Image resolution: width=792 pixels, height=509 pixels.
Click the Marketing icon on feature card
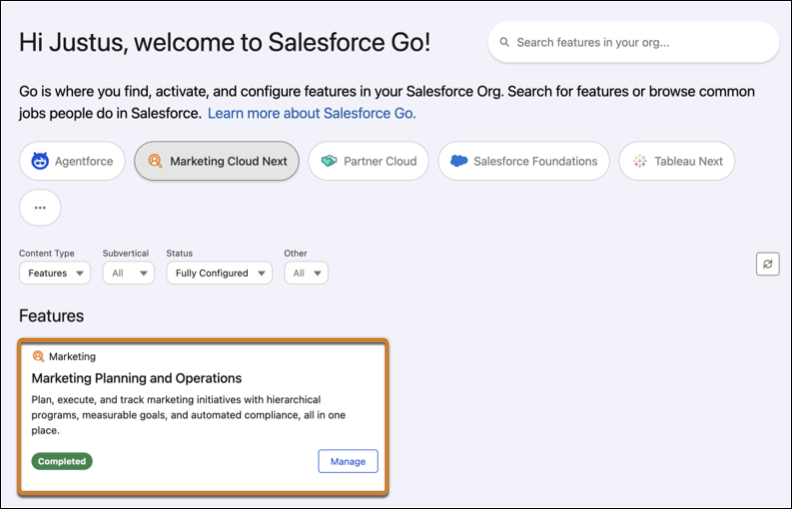pos(38,357)
